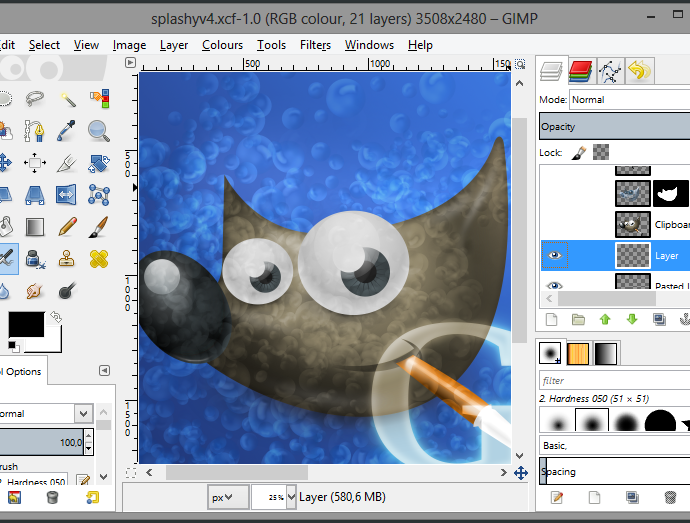This screenshot has height=523, width=690.
Task: Select the Pencil tool
Action: tap(67, 227)
